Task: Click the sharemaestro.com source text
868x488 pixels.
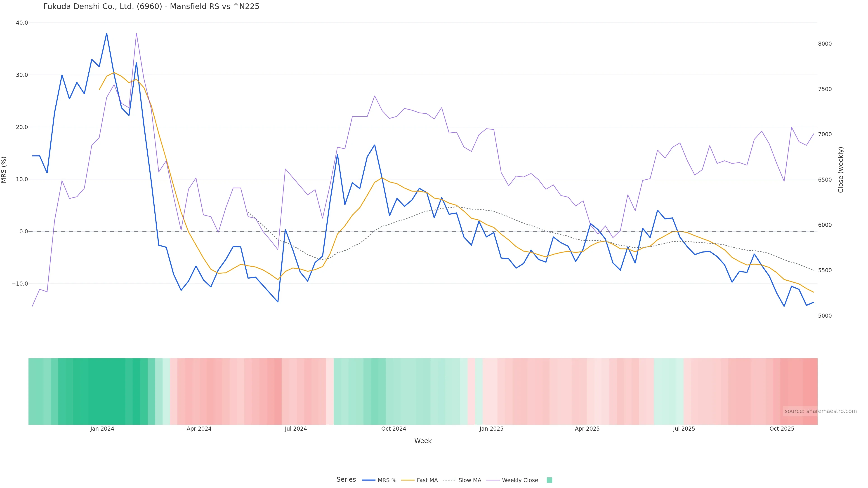Action: [x=821, y=411]
